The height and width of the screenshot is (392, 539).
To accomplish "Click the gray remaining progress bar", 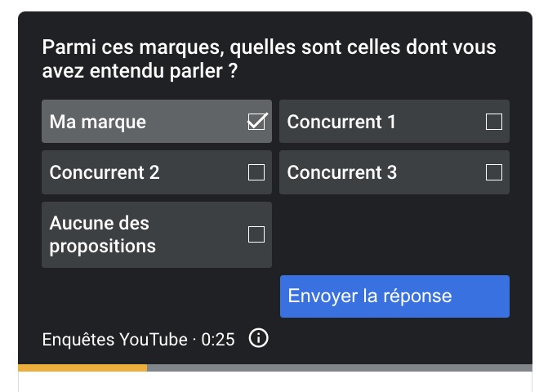I will (340, 367).
